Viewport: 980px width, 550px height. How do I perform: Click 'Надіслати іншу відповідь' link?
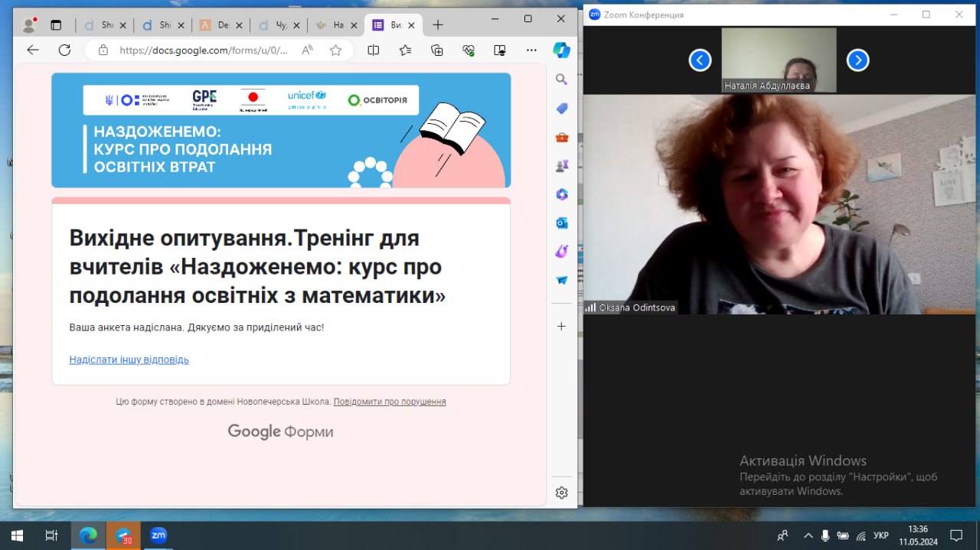(129, 360)
